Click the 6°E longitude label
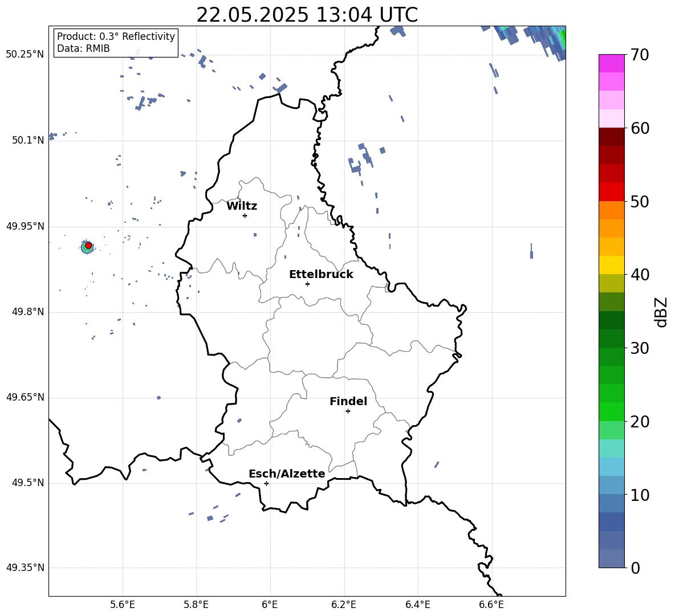The image size is (675, 616). click(x=270, y=605)
